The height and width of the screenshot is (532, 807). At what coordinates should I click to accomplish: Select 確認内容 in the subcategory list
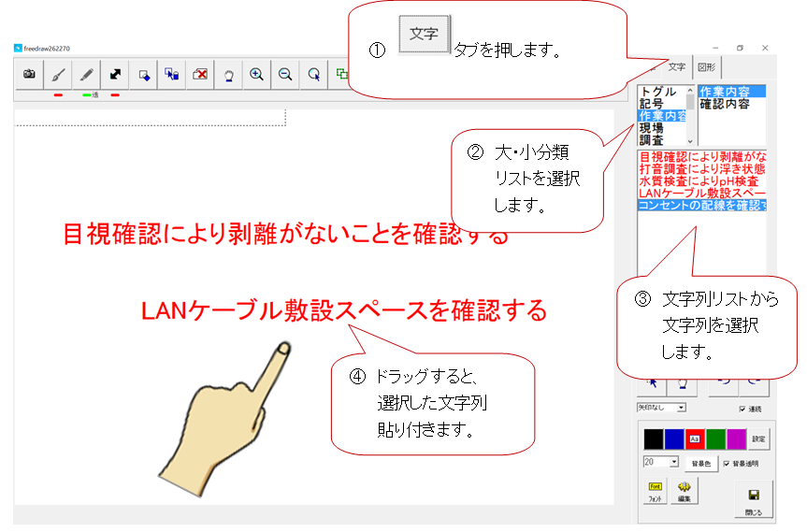725,105
